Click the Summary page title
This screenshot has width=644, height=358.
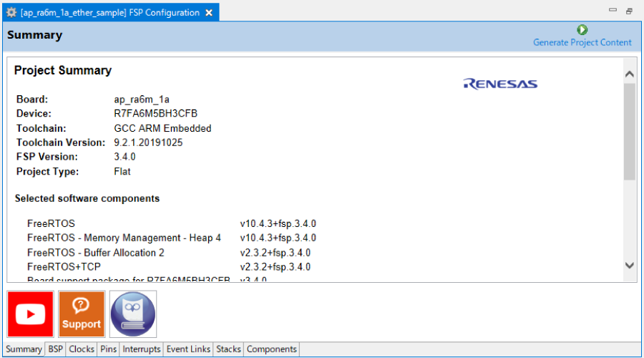click(x=34, y=35)
